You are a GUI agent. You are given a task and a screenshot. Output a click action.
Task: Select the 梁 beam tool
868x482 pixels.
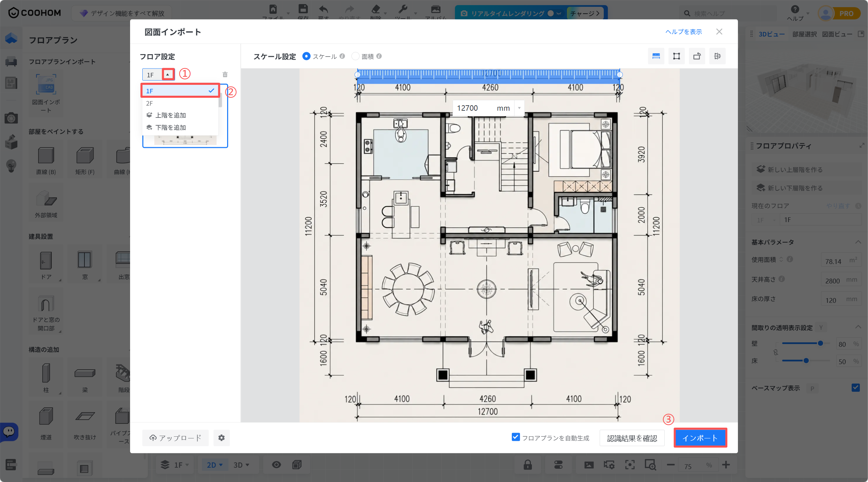[85, 377]
